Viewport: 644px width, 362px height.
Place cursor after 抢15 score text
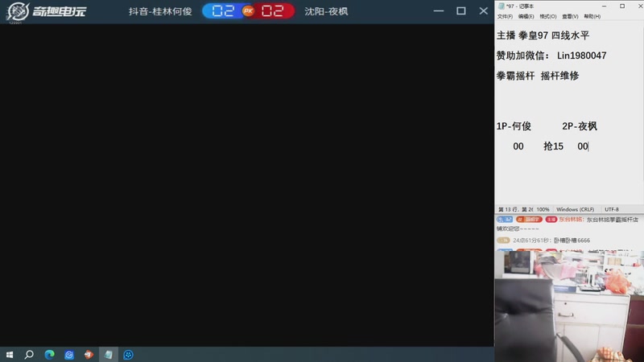point(564,146)
